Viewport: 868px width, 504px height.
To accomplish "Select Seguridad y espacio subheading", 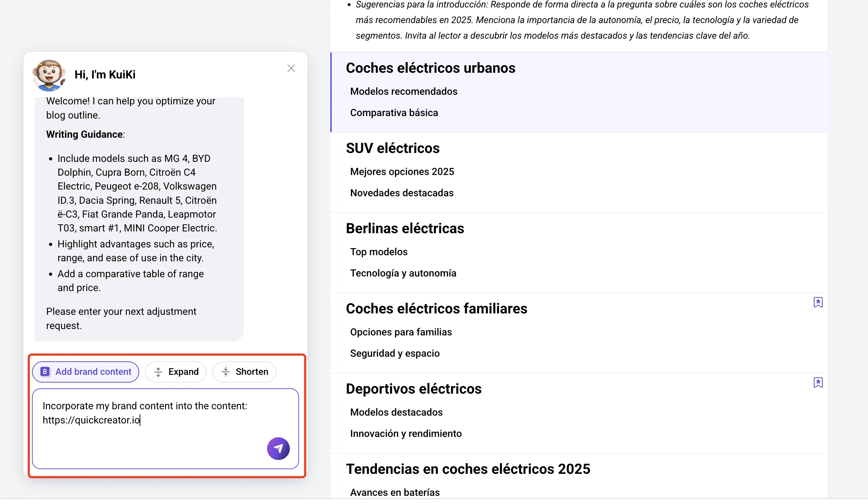I will coord(395,353).
